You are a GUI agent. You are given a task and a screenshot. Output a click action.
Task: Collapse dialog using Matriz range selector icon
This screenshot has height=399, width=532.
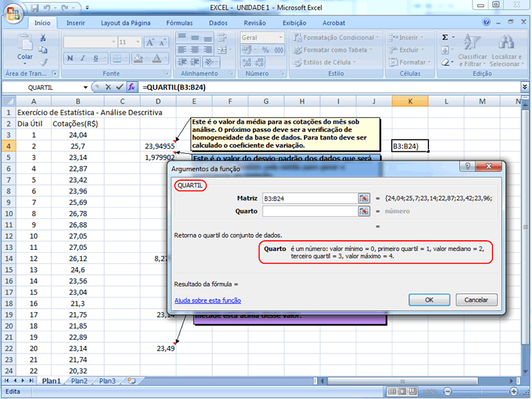click(363, 198)
